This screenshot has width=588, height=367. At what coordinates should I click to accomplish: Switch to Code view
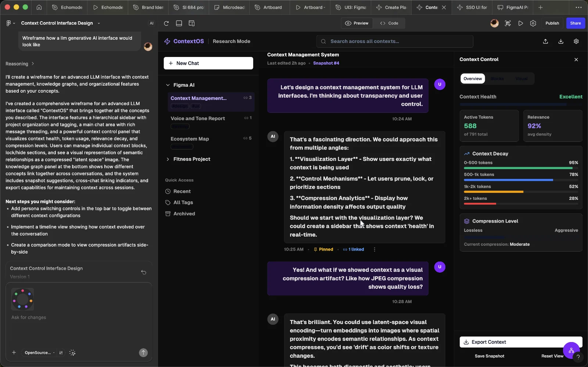pos(389,23)
